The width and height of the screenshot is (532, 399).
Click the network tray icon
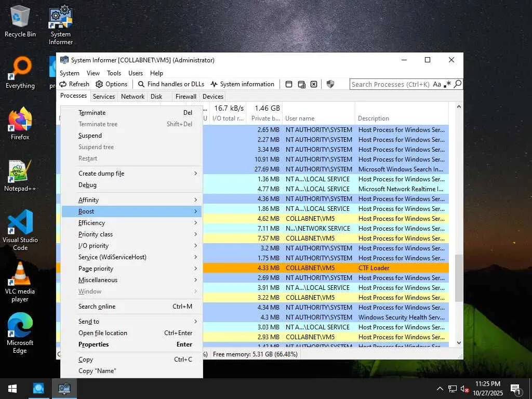tap(453, 389)
